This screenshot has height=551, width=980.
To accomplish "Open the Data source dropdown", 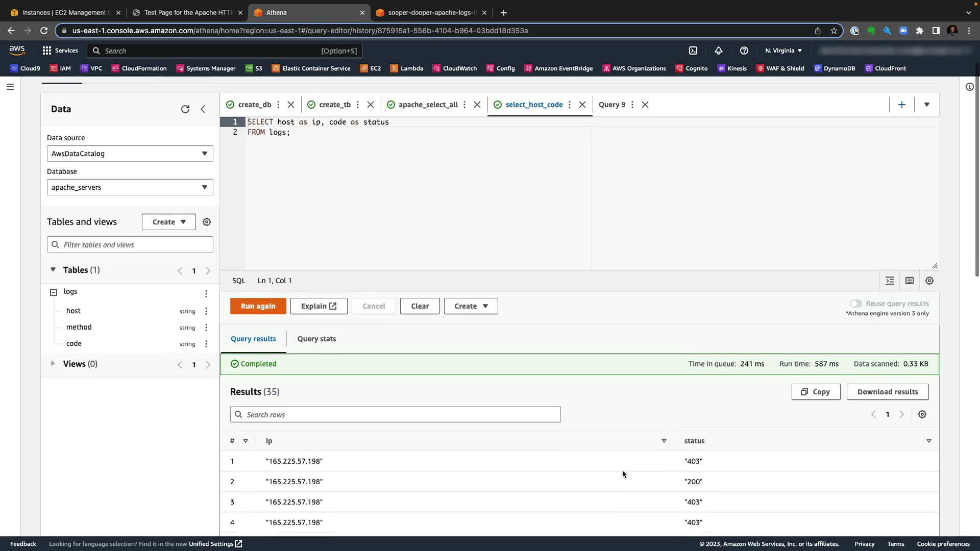I will (x=130, y=154).
